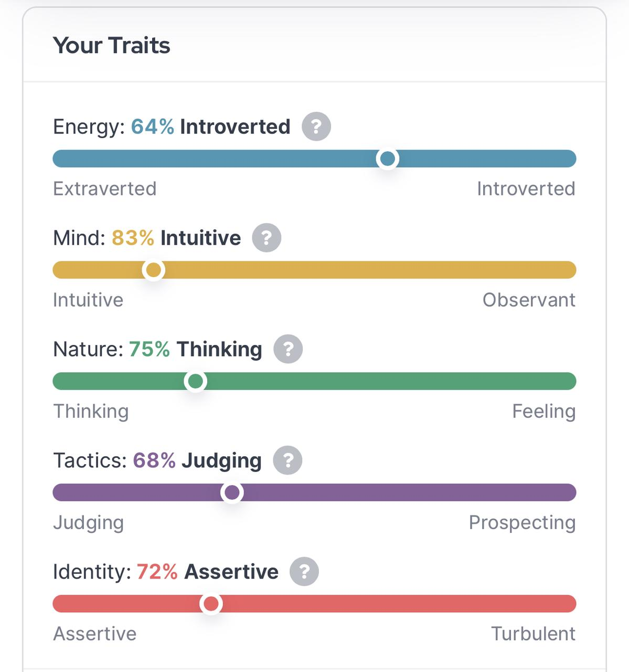
Task: Click the purple Tactics slider handle
Action: [x=232, y=492]
